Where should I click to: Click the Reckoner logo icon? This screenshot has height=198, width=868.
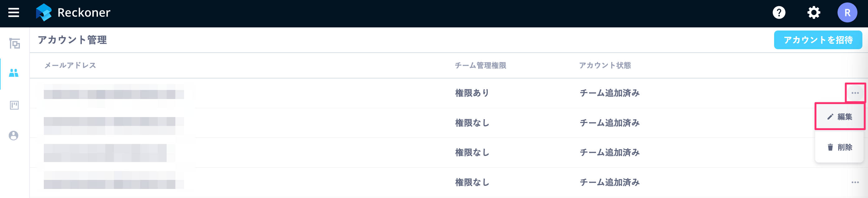click(x=44, y=12)
